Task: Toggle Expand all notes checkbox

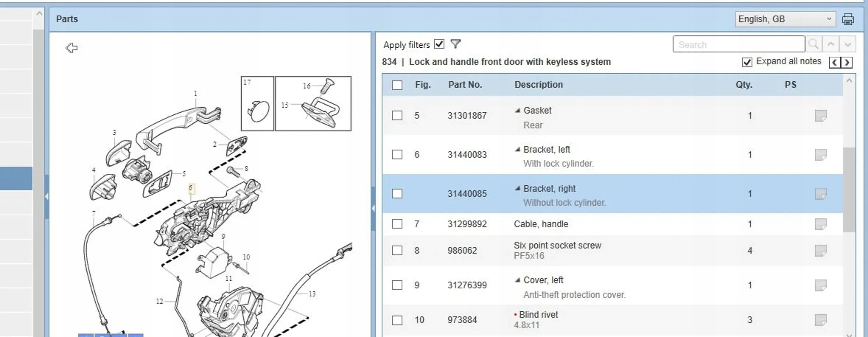Action: tap(747, 62)
